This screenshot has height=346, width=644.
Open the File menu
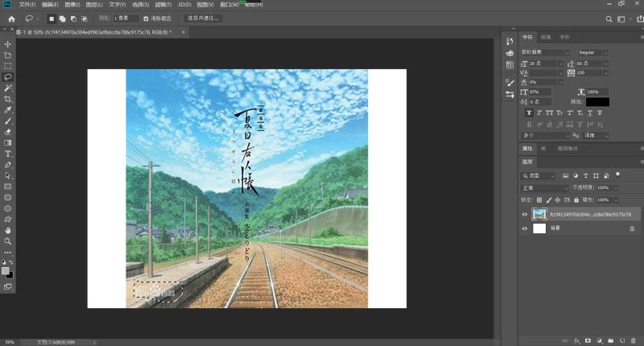click(x=27, y=5)
